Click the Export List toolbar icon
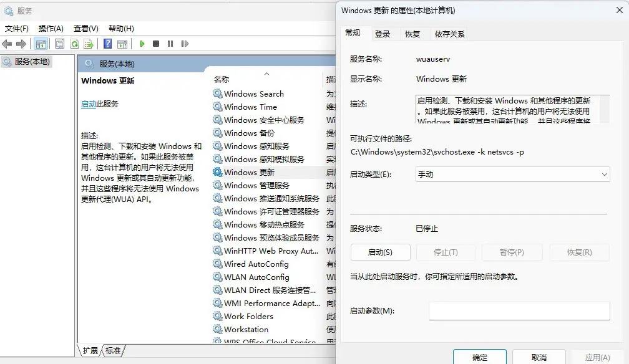The height and width of the screenshot is (364, 629). (89, 44)
